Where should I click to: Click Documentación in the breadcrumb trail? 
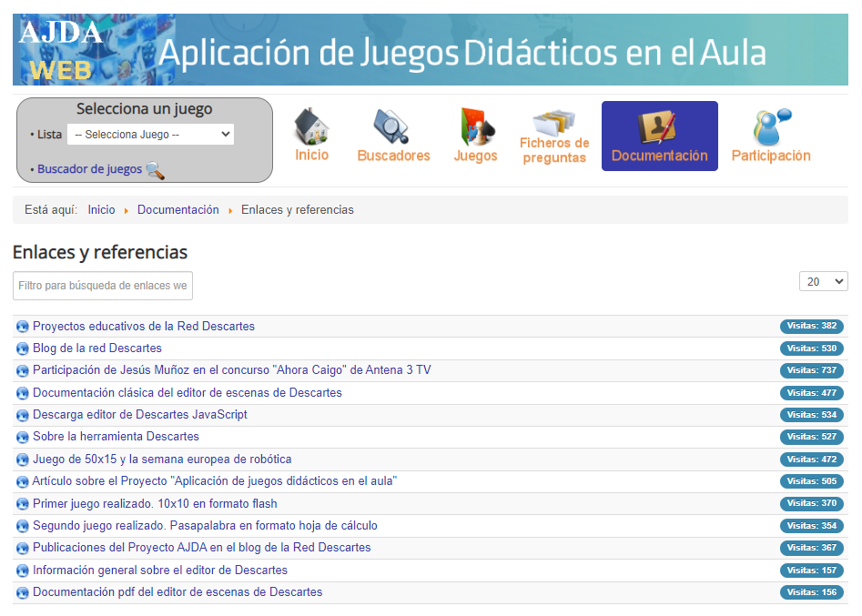(x=177, y=210)
